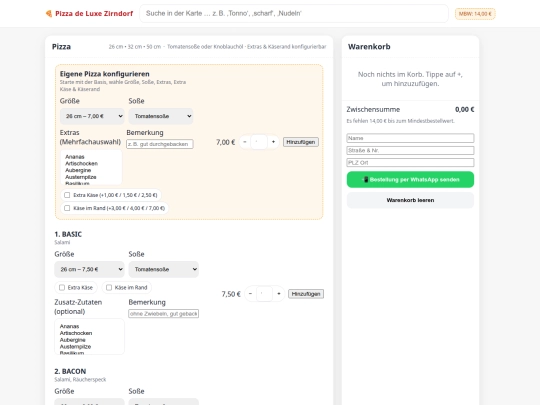Open Soße dropdown for 1. BASIC
Viewport: 540px width, 405px height.
[x=164, y=269]
